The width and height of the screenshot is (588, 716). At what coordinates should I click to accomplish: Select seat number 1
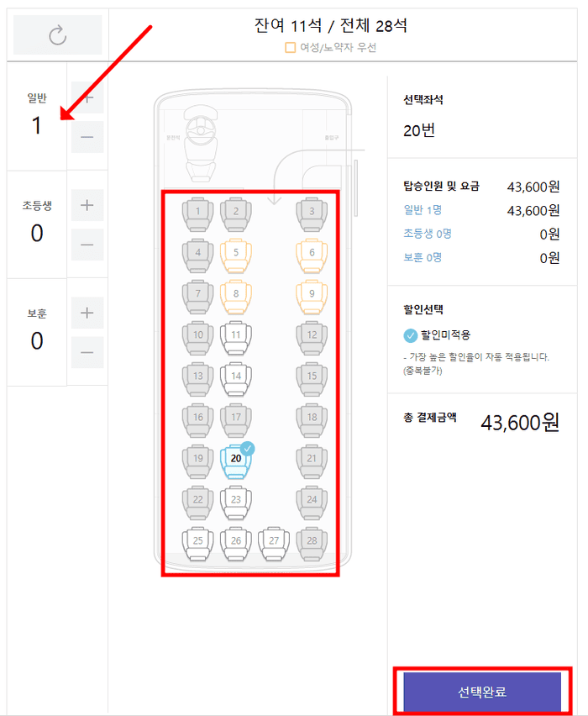[x=197, y=212]
